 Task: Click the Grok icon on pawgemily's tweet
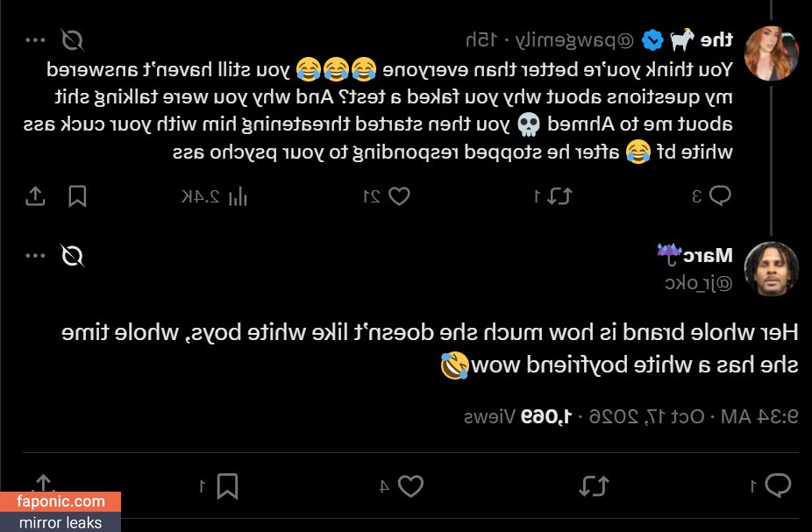click(72, 39)
